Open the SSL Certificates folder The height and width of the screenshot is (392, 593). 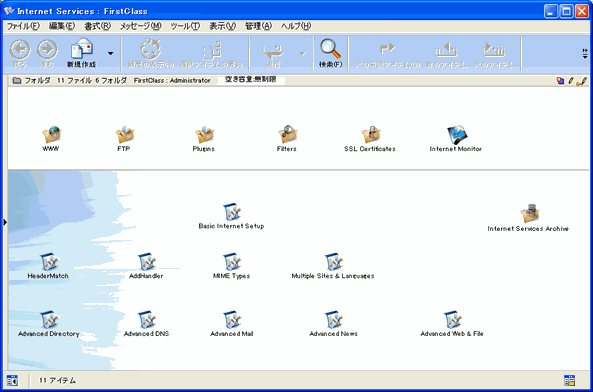pos(371,135)
